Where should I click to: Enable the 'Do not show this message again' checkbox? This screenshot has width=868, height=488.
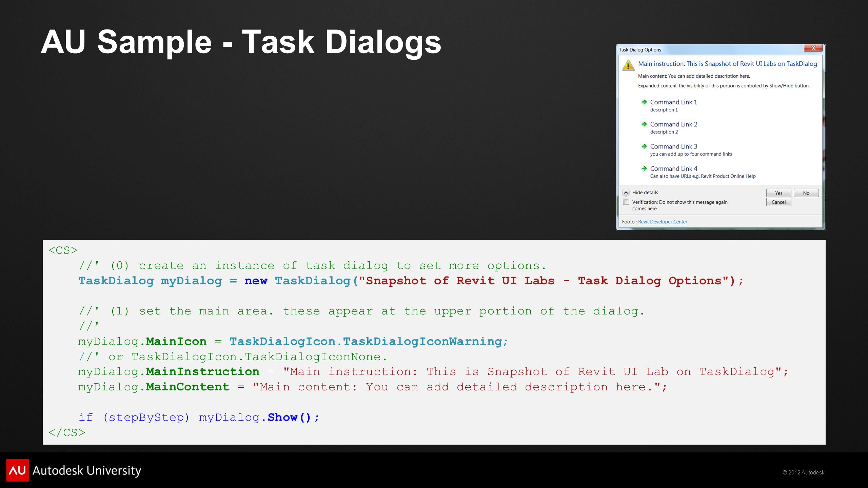click(x=626, y=202)
